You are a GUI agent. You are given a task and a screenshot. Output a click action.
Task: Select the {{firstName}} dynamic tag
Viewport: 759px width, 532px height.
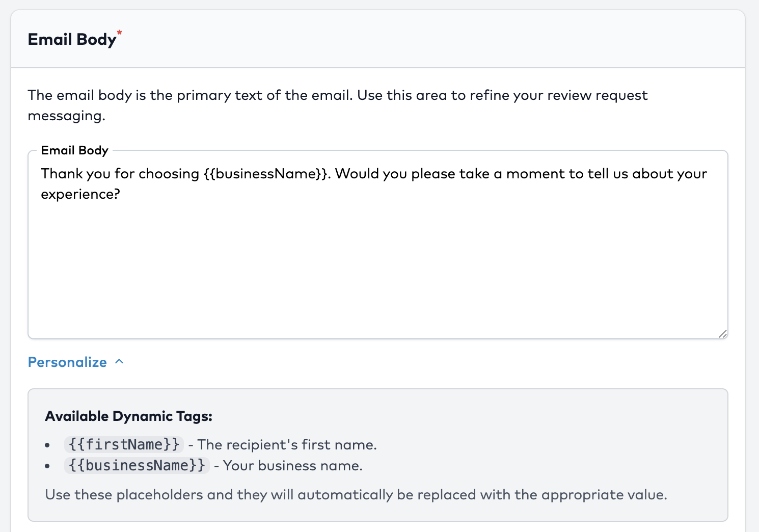(x=124, y=444)
